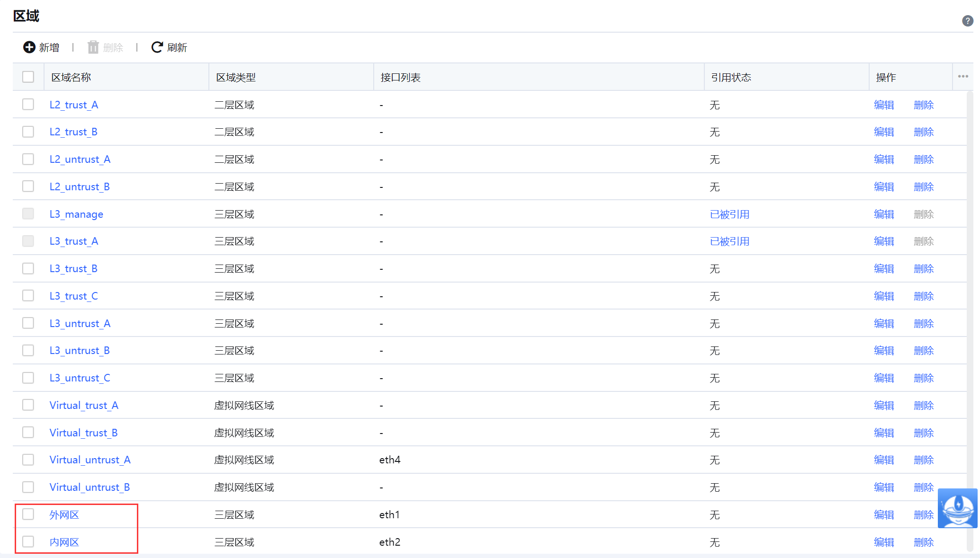Click 编辑 for L2_trust_A row

[884, 105]
